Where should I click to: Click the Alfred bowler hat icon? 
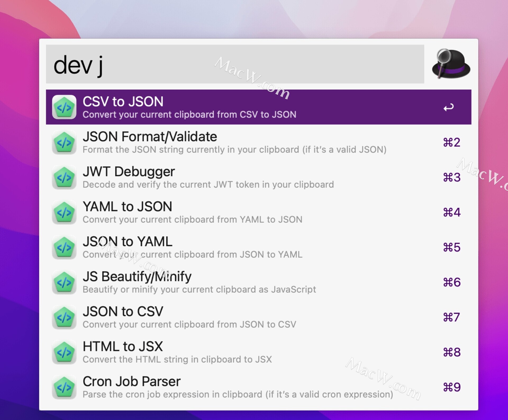pyautogui.click(x=451, y=64)
